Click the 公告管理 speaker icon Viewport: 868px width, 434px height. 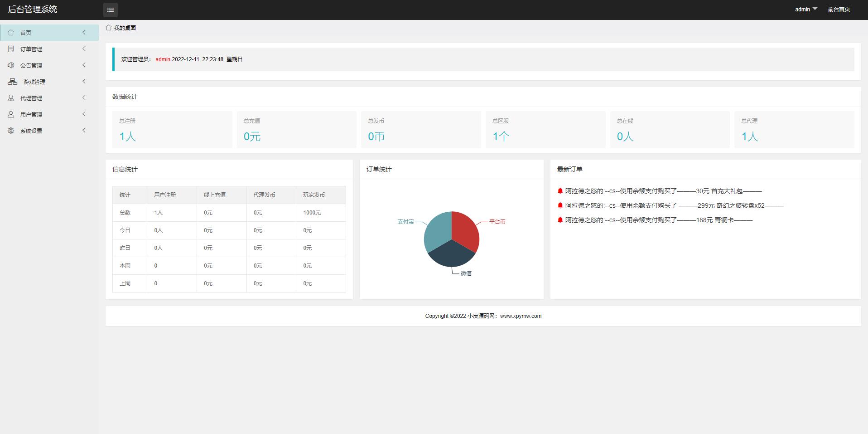[x=11, y=65]
